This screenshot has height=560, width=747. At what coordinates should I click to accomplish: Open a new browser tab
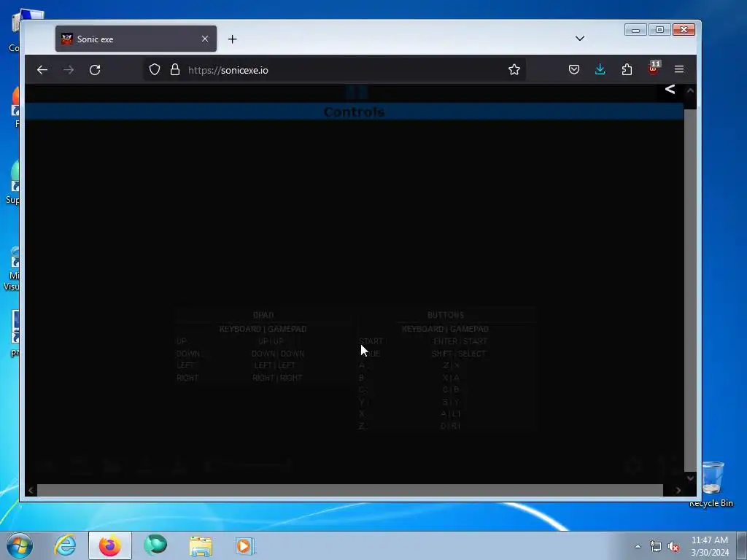[232, 39]
